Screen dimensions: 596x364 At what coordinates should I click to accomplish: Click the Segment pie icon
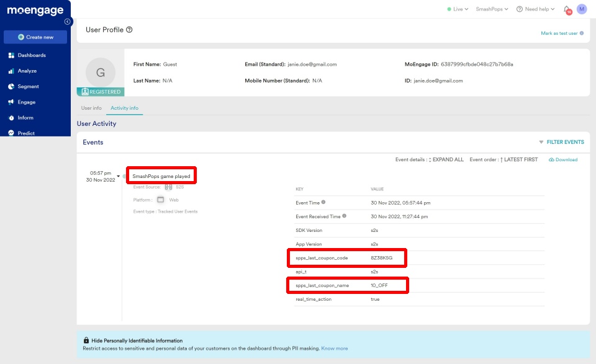(11, 87)
